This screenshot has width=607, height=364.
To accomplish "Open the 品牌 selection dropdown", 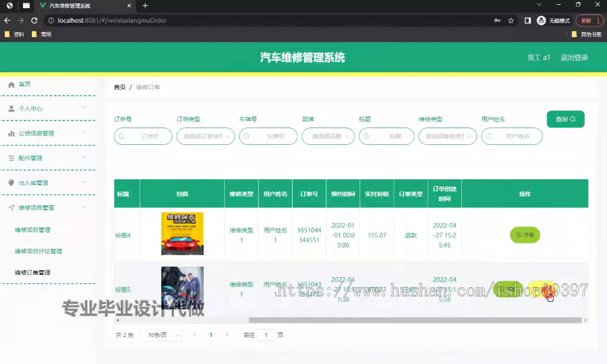I will click(x=328, y=136).
